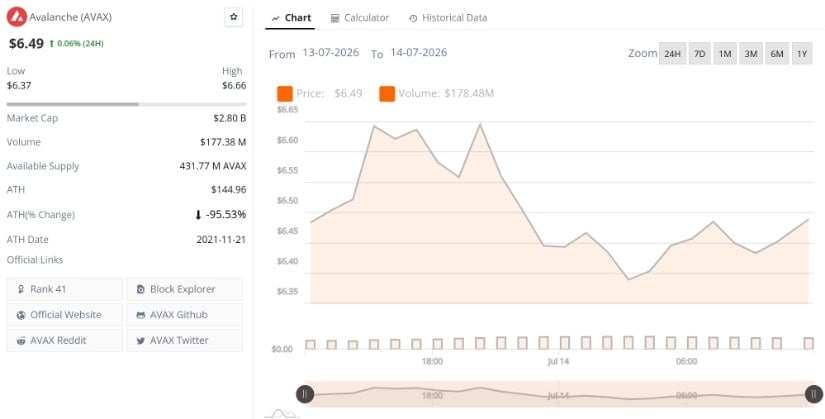Open the AVAX Twitter link

(x=184, y=340)
